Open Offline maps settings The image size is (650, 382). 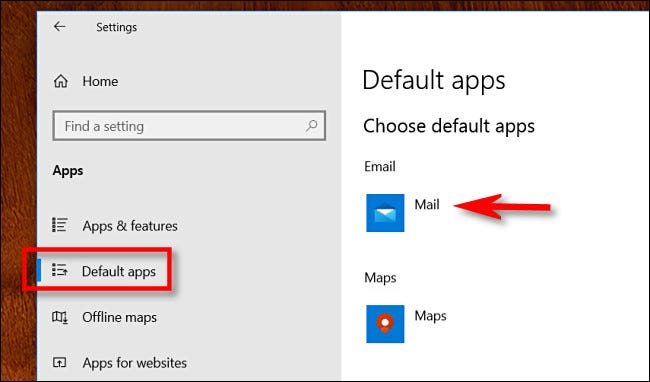click(119, 317)
